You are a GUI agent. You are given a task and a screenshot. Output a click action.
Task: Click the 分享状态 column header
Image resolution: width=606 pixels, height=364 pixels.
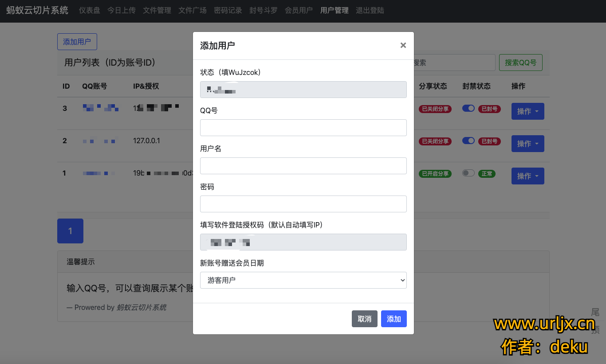click(433, 86)
